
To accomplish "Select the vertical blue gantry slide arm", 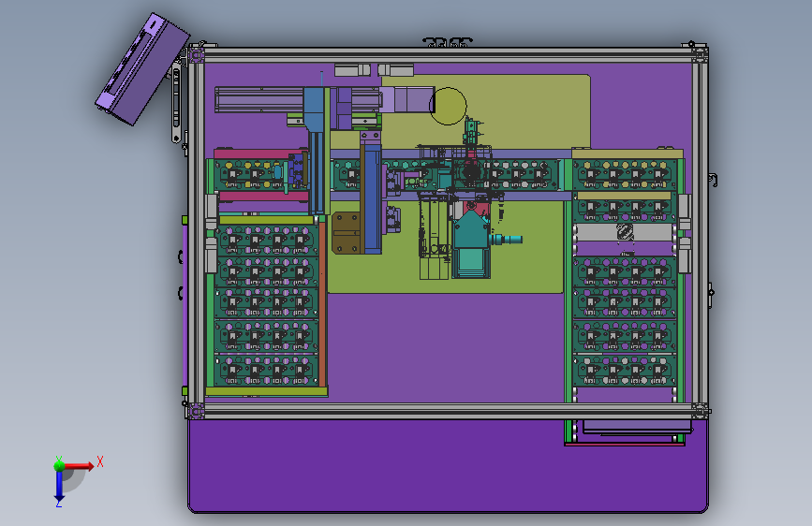I will click(372, 198).
